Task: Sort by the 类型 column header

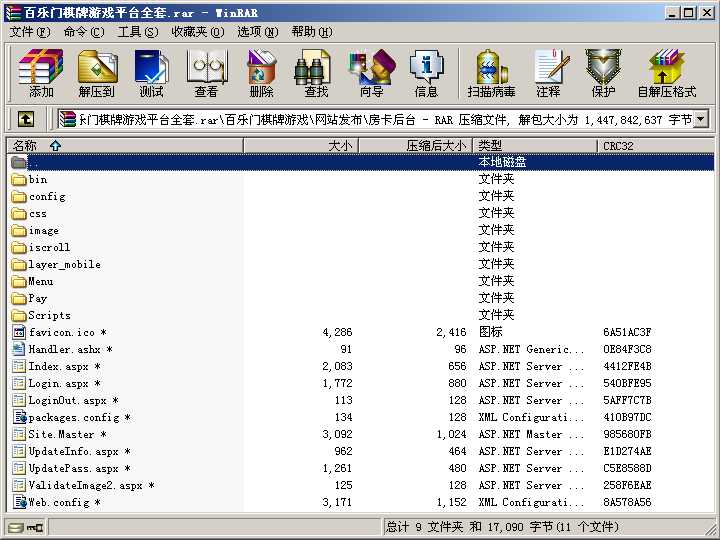Action: [535, 146]
